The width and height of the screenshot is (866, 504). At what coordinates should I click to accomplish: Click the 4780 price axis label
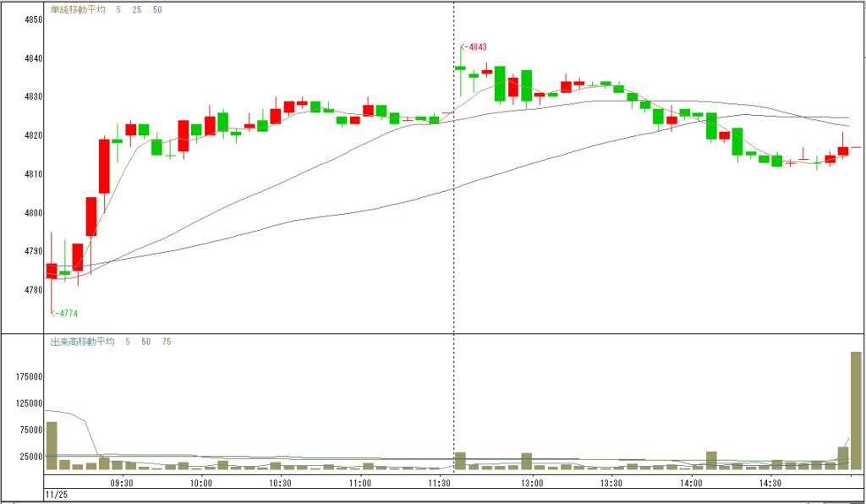(34, 290)
